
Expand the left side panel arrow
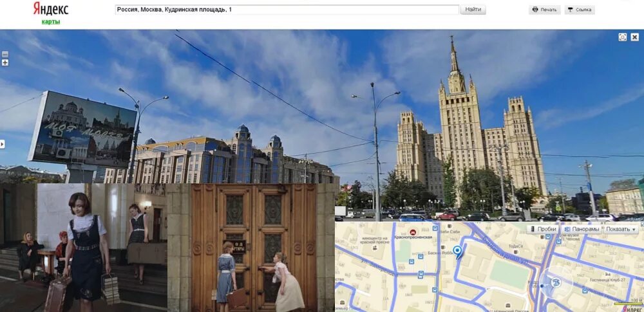point(3,144)
